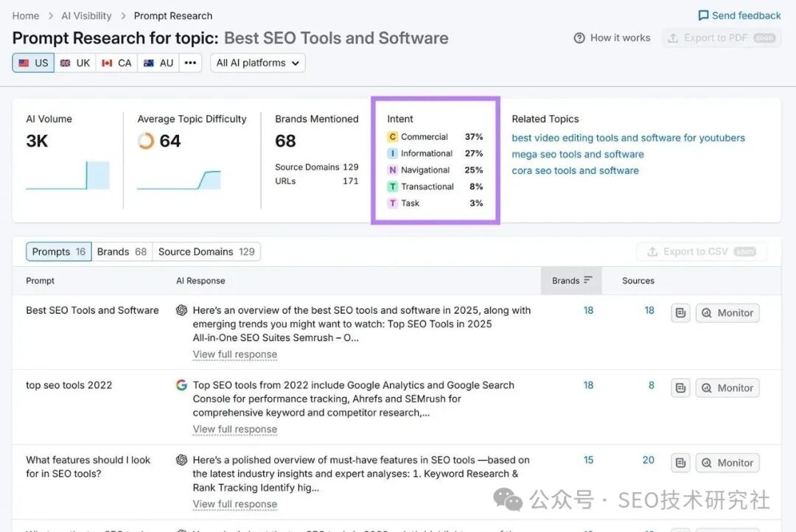Switch to the Prompts tab

(x=59, y=252)
